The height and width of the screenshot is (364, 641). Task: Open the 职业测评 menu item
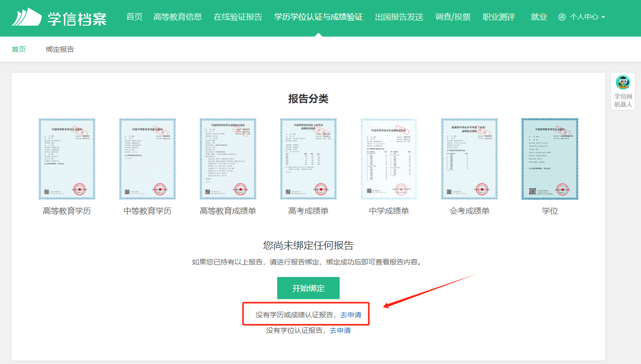[x=499, y=17]
